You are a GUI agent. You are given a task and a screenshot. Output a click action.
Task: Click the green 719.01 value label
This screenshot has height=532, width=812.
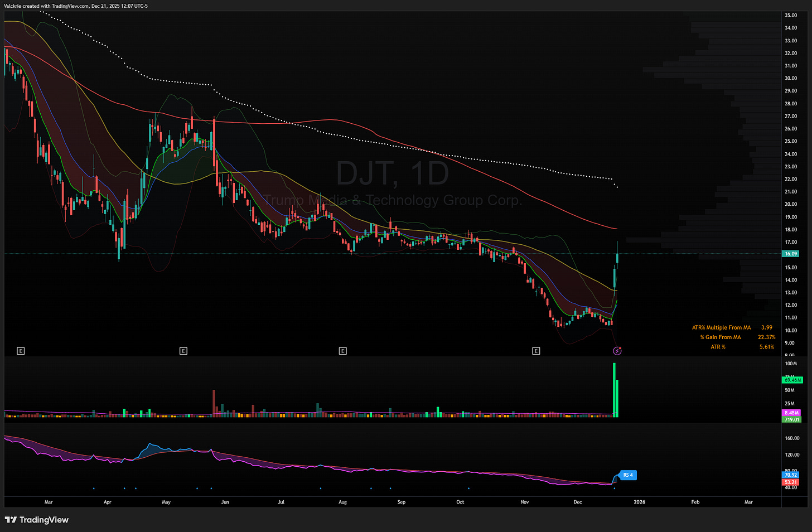click(791, 419)
